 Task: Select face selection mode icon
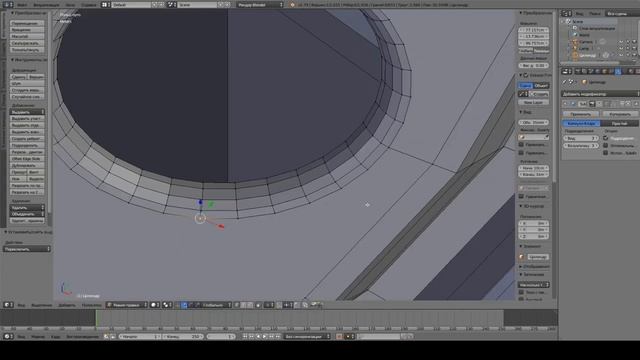250,304
